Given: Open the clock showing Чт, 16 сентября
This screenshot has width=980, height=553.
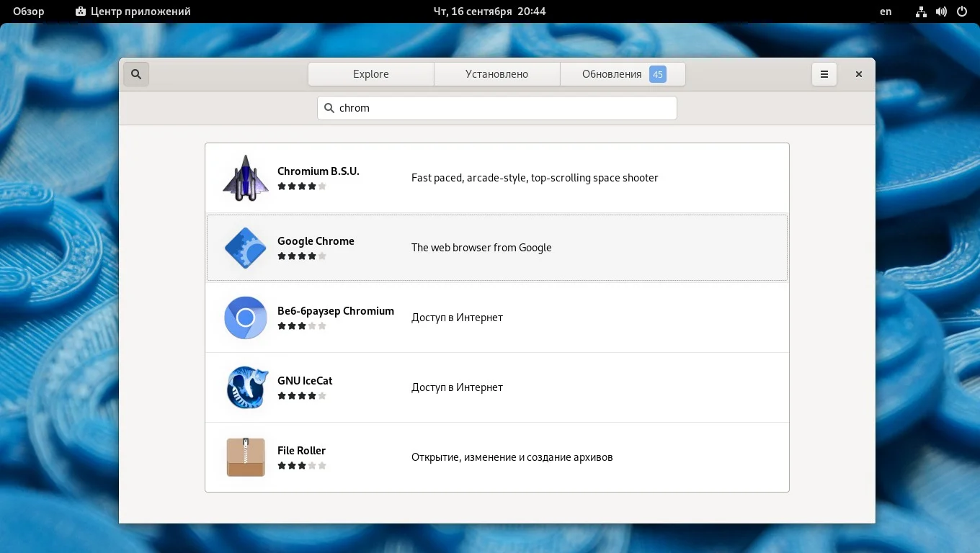Looking at the screenshot, I should click(490, 11).
